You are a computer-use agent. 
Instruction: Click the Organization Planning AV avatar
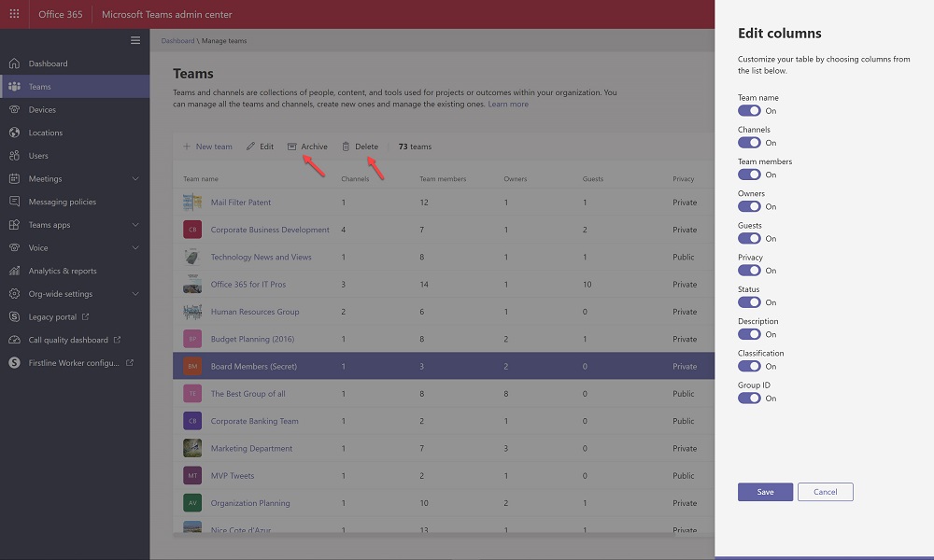(x=191, y=503)
